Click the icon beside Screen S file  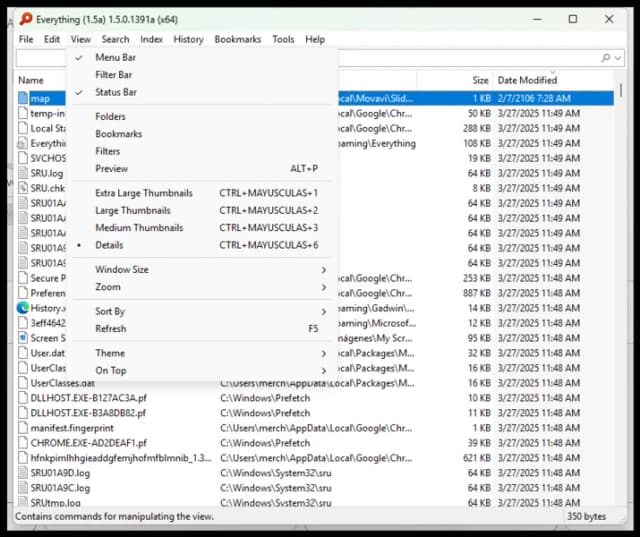[23, 338]
